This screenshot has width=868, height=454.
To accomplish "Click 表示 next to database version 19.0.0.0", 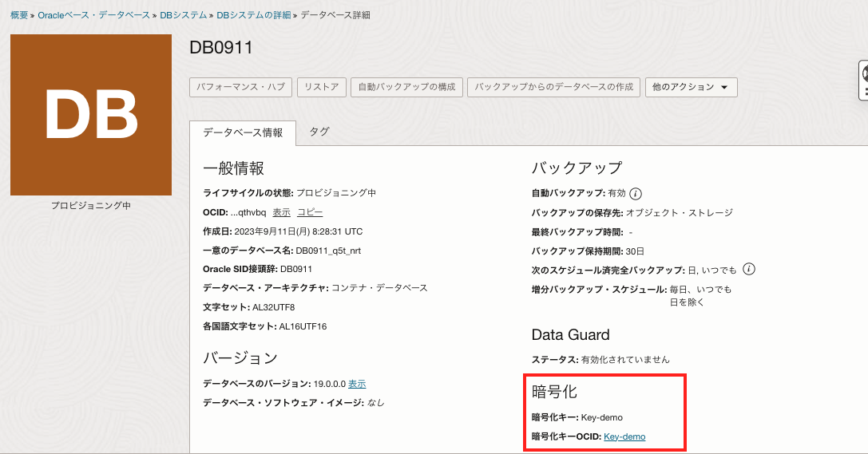I will pyautogui.click(x=357, y=384).
